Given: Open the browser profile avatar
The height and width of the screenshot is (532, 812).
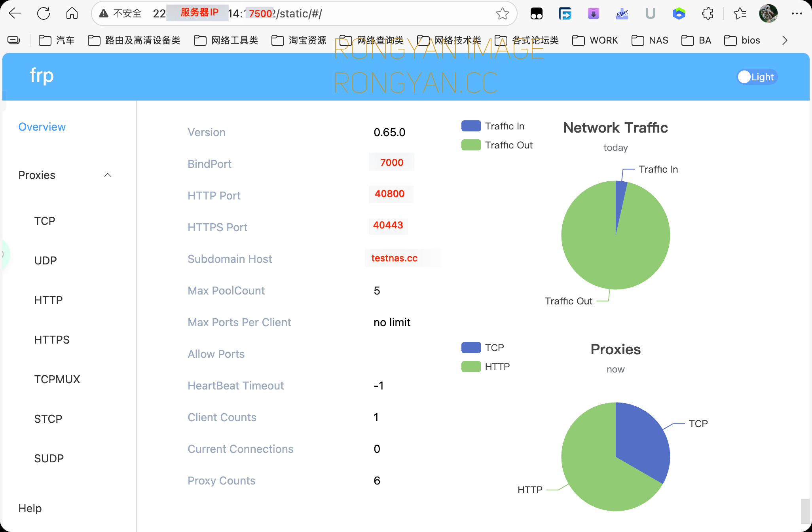Looking at the screenshot, I should (768, 13).
